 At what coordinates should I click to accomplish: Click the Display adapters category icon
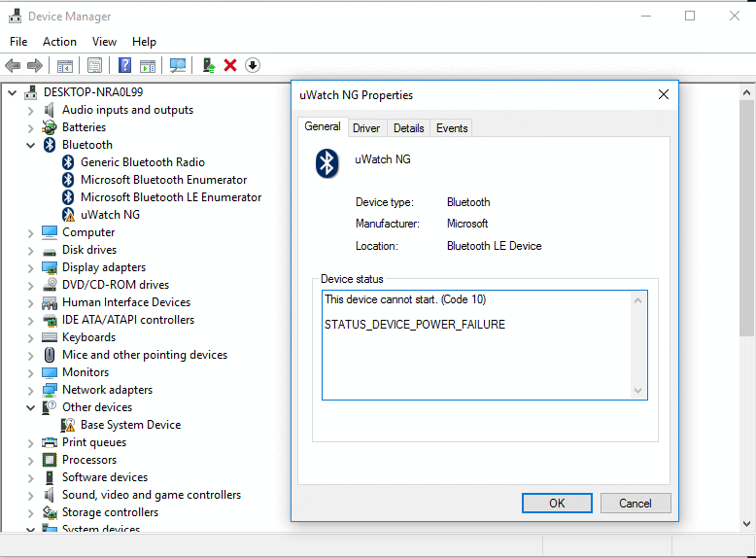click(x=50, y=267)
